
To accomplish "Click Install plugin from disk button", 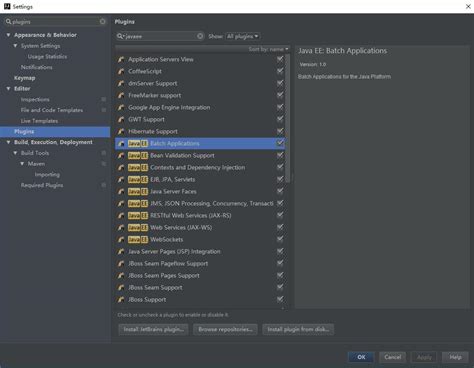I will (x=298, y=329).
